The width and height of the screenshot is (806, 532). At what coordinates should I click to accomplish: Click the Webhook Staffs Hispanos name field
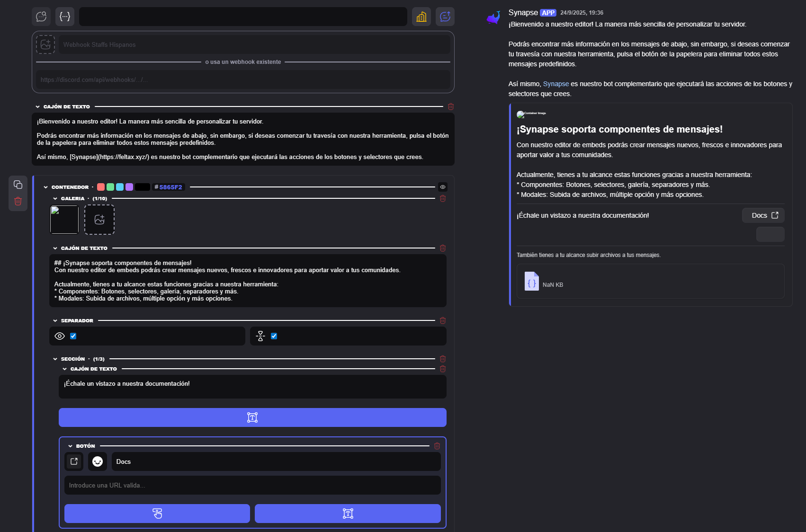(x=255, y=44)
